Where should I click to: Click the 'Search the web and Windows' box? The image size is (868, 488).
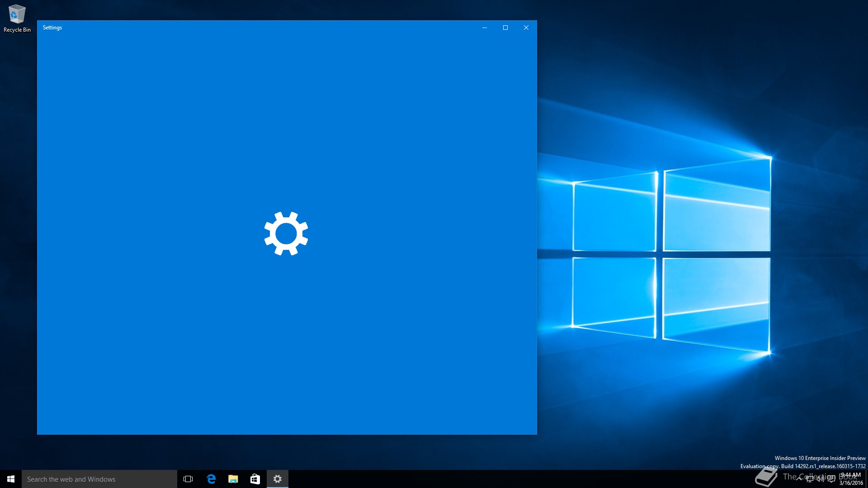click(99, 479)
